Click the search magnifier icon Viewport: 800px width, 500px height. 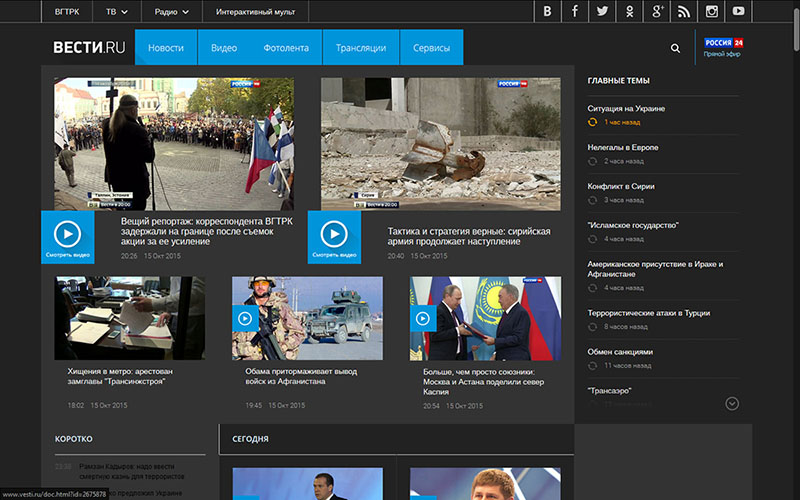click(676, 48)
